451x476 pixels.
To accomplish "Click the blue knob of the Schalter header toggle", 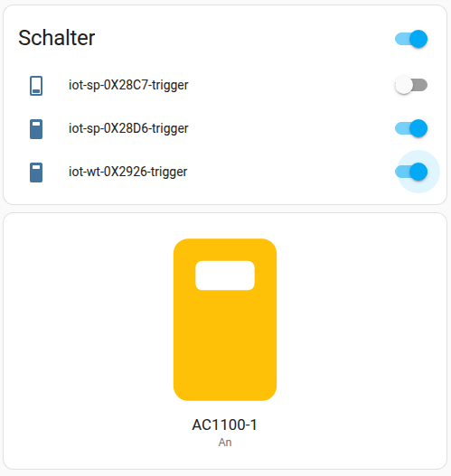I will tap(418, 39).
